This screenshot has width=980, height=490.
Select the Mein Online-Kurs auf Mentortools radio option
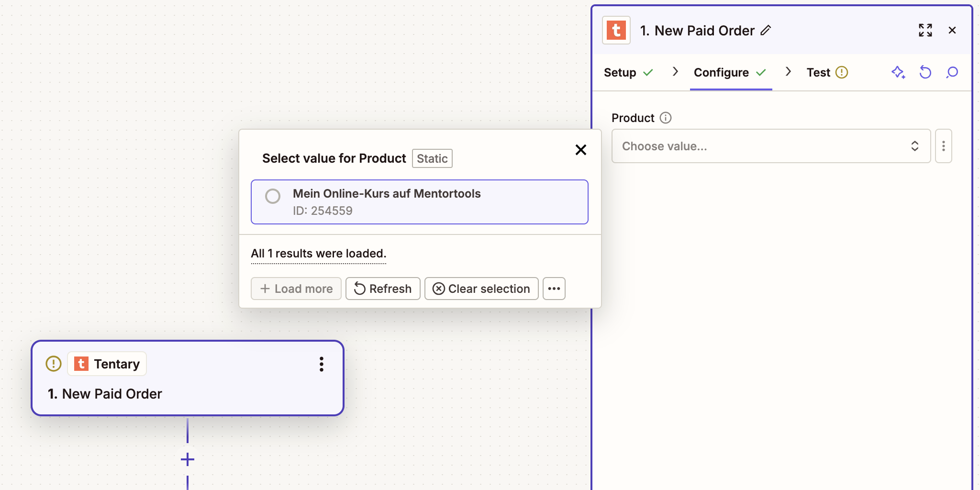coord(273,196)
